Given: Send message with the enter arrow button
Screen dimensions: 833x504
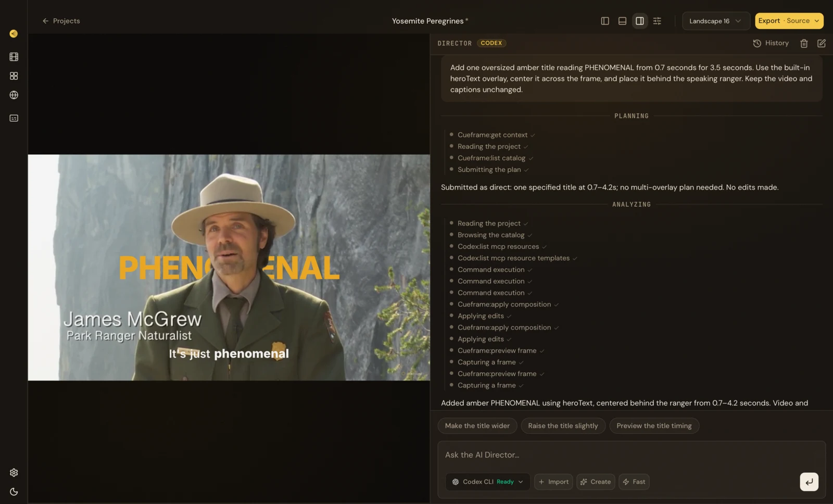Looking at the screenshot, I should point(809,482).
